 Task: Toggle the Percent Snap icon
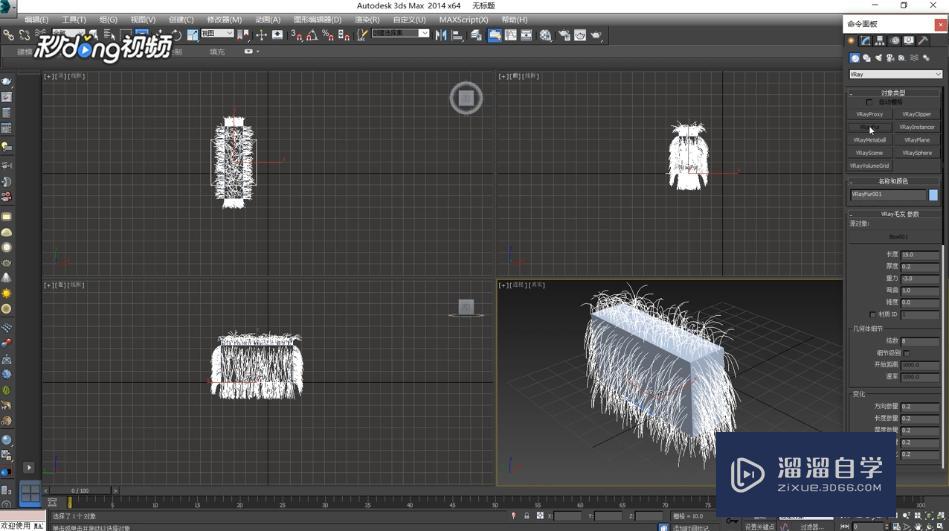(x=328, y=35)
